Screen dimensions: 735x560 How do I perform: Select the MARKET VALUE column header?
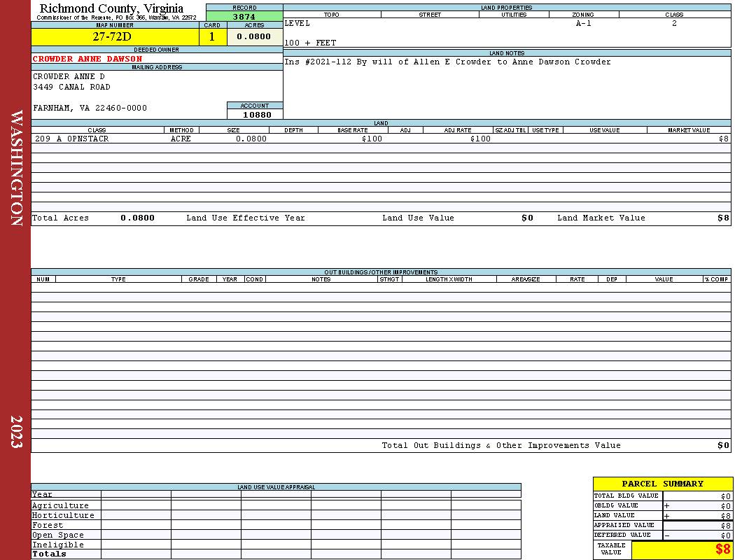point(689,130)
